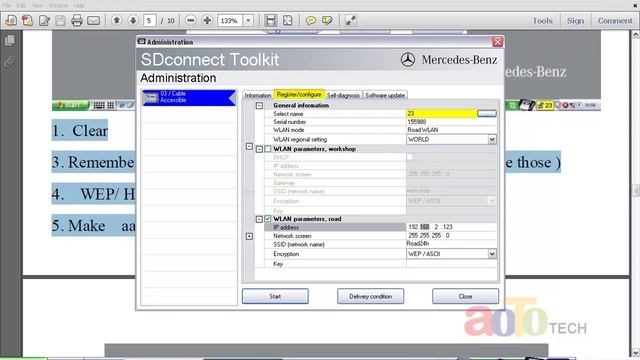Image resolution: width=640 pixels, height=360 pixels.
Task: Enable the WLAN parameters, workshop checkbox
Action: pyautogui.click(x=268, y=149)
